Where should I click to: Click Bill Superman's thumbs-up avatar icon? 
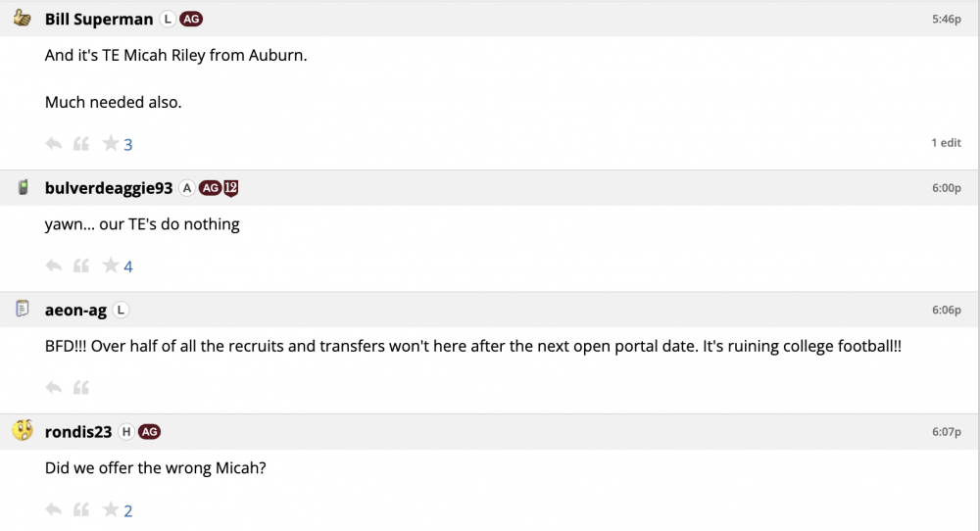[x=23, y=19]
